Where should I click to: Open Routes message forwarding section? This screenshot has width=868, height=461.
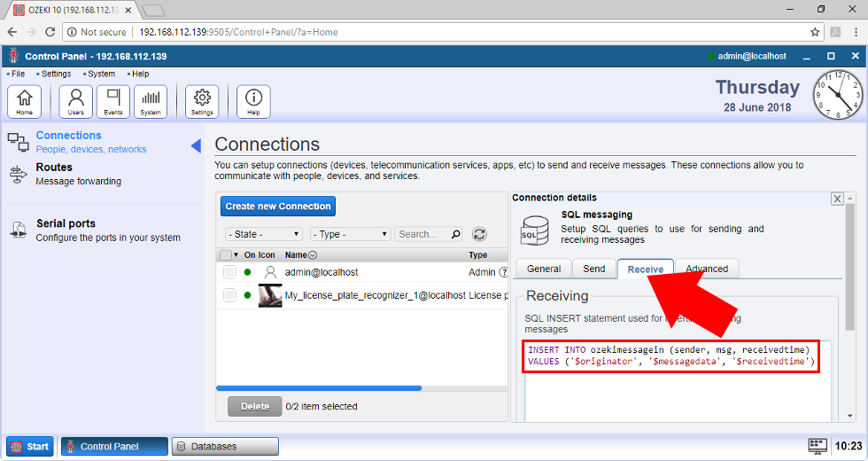pos(54,168)
